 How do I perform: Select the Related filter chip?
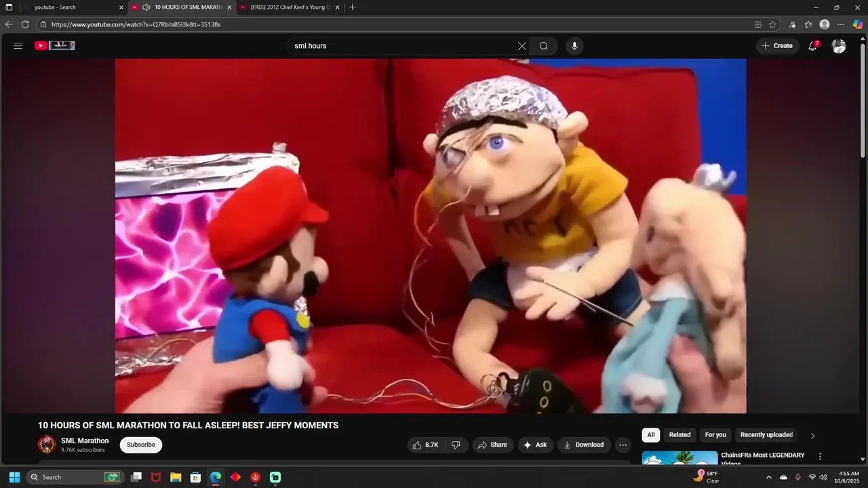click(679, 435)
